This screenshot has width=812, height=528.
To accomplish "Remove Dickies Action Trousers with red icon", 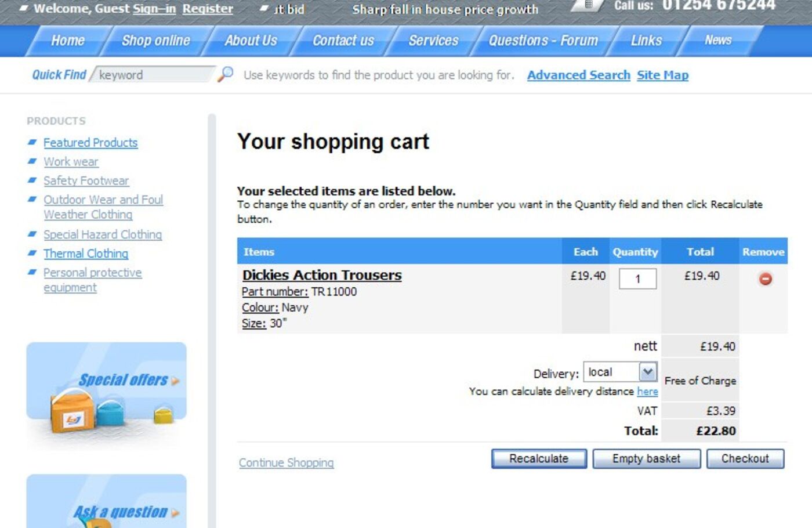I will (x=765, y=279).
